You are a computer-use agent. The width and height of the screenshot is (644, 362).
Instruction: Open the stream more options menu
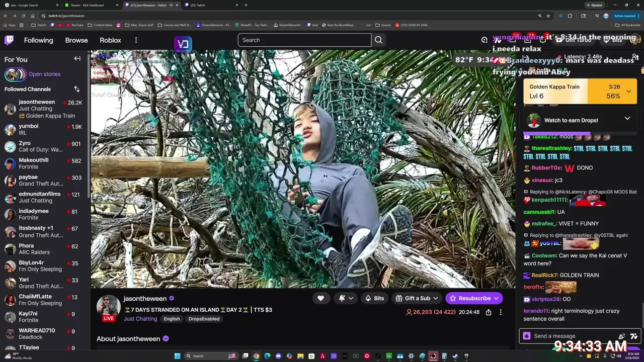point(500,312)
